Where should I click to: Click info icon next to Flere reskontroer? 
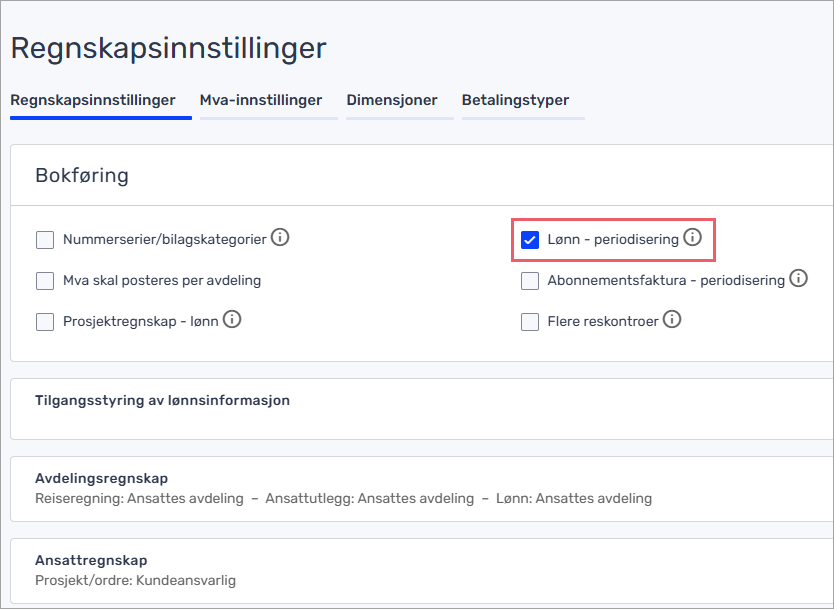click(672, 320)
